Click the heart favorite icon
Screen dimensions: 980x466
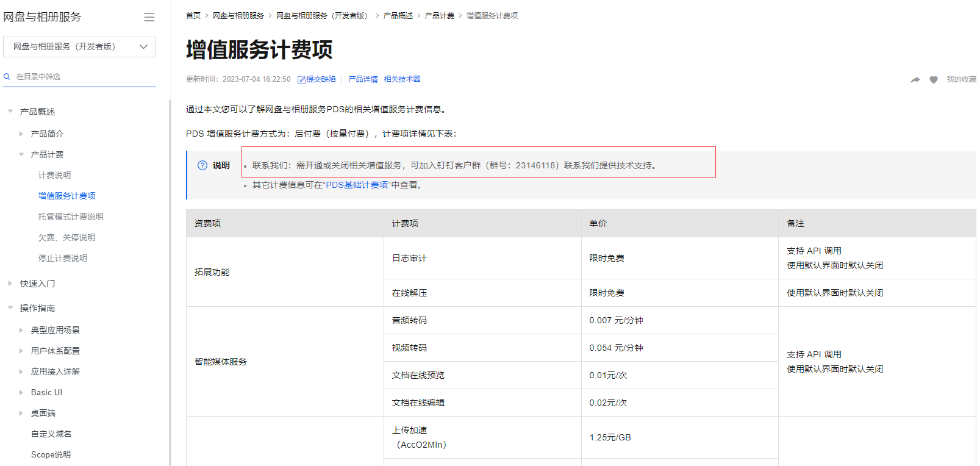click(934, 80)
